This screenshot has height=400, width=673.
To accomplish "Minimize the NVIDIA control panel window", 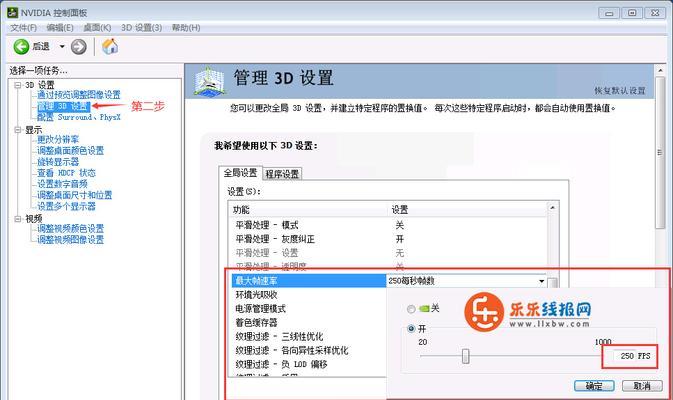I will point(609,13).
